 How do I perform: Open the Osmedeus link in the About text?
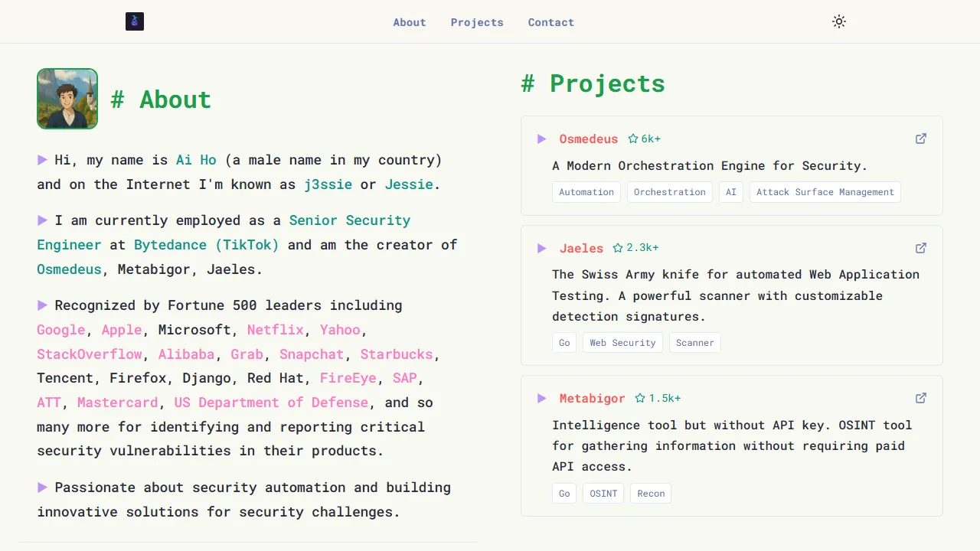coord(69,269)
